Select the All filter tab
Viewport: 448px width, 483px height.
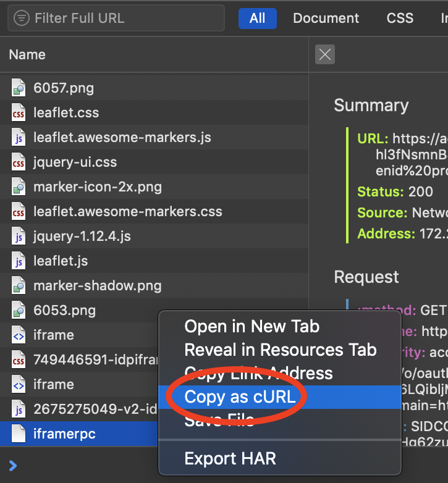point(257,19)
